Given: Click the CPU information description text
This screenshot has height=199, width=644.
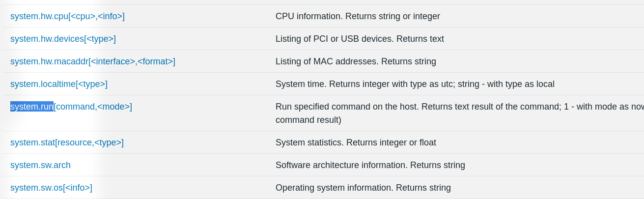Looking at the screenshot, I should click(358, 16).
